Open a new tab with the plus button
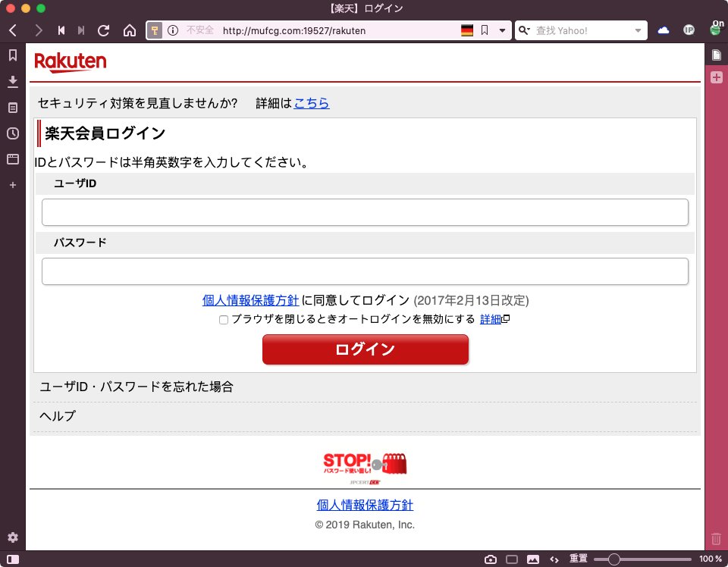Viewport: 728px width, 567px height. point(717,77)
